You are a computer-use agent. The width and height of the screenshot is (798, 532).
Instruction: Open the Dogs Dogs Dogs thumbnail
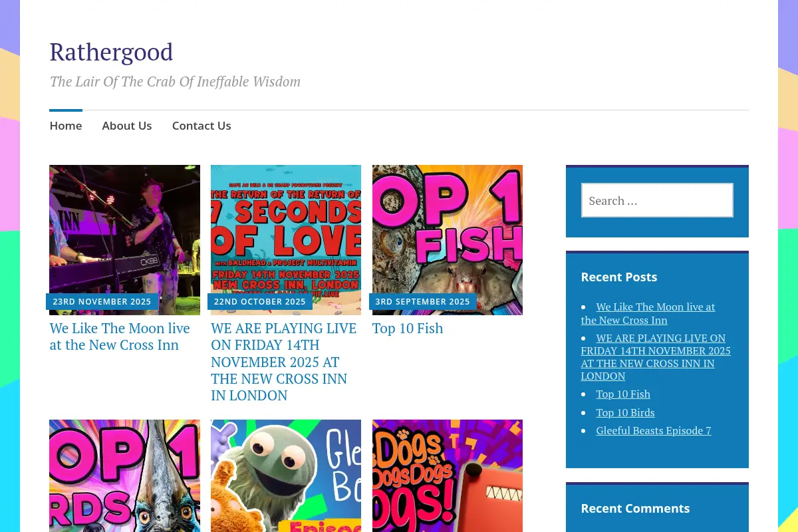448,475
